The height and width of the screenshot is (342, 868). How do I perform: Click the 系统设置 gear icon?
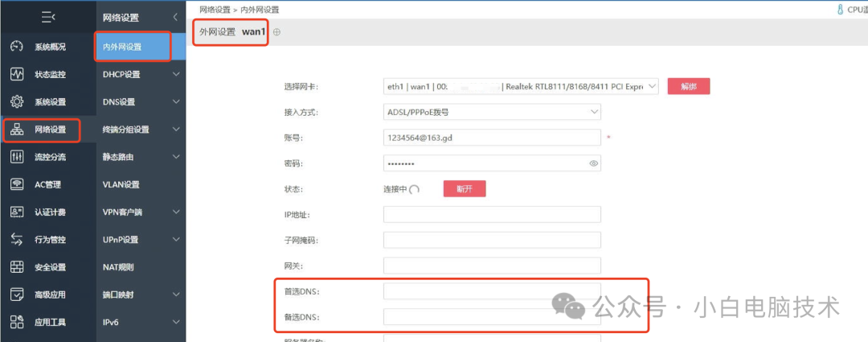click(17, 101)
